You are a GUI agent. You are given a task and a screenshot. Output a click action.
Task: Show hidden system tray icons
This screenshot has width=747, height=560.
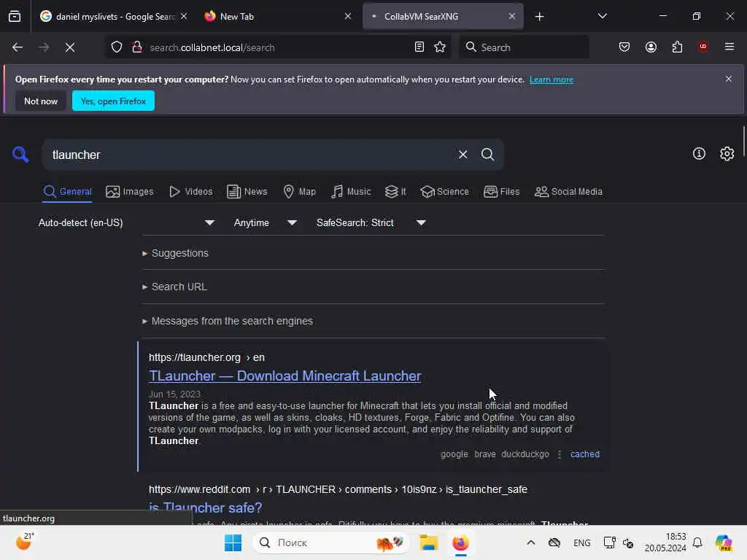(x=531, y=542)
